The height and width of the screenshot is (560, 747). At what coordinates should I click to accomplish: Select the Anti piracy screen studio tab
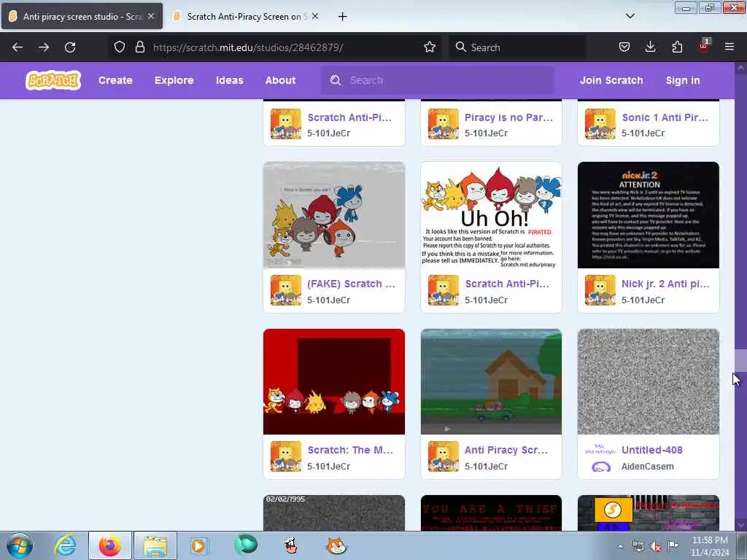82,17
